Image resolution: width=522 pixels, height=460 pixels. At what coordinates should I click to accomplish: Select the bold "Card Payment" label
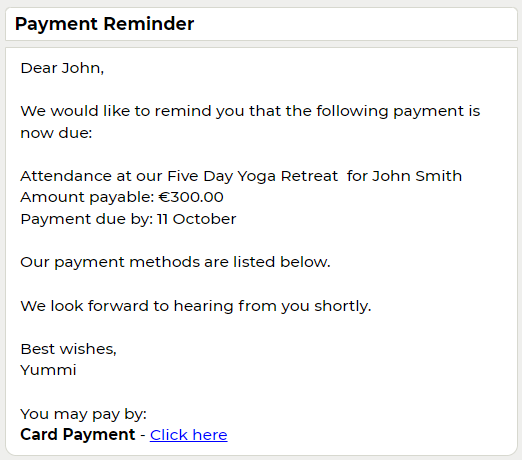[x=78, y=435]
